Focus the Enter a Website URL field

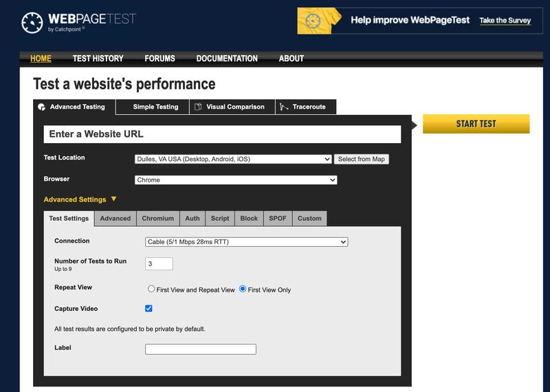pyautogui.click(x=222, y=134)
